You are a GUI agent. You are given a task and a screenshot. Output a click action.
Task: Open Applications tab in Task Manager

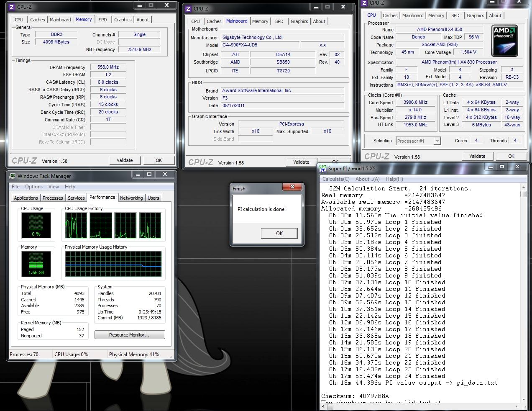click(x=26, y=198)
